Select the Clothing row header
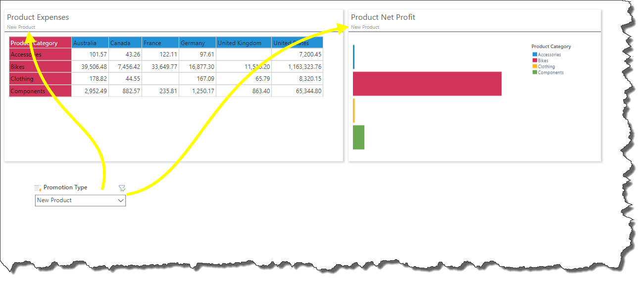 coord(40,79)
